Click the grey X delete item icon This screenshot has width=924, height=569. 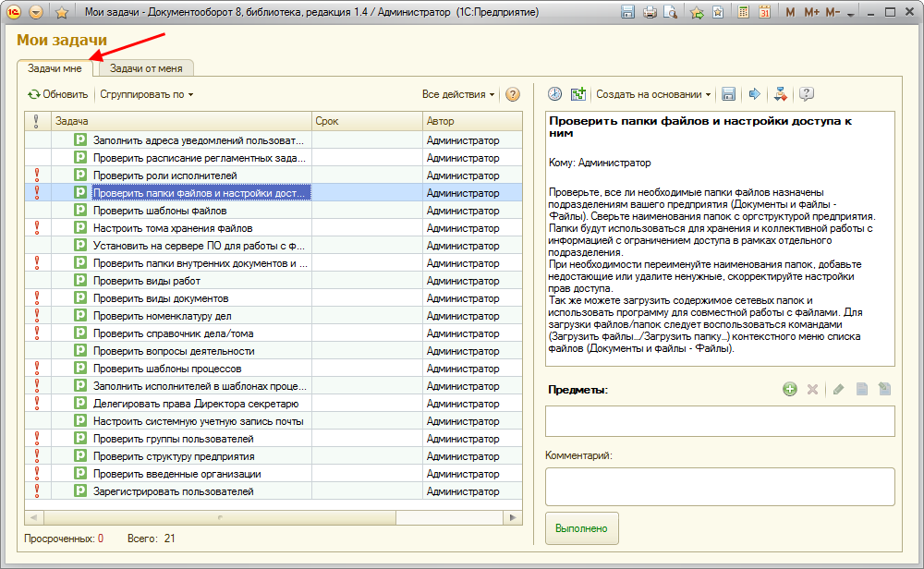812,389
